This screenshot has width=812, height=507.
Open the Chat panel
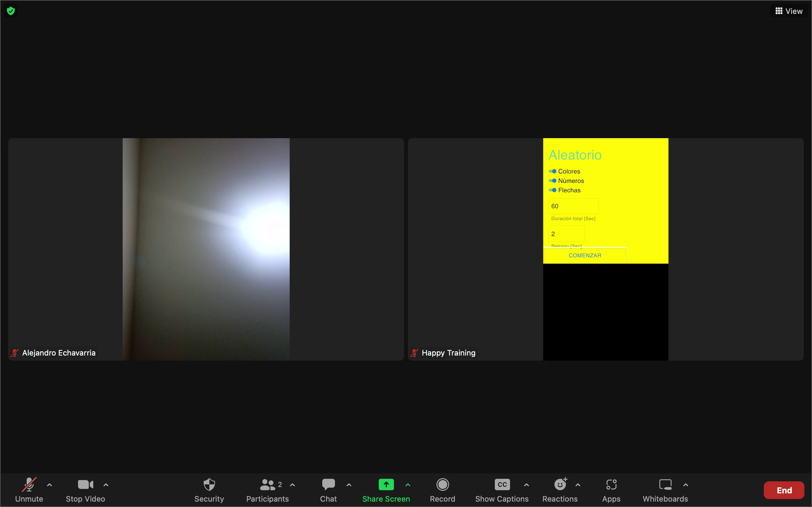tap(328, 485)
